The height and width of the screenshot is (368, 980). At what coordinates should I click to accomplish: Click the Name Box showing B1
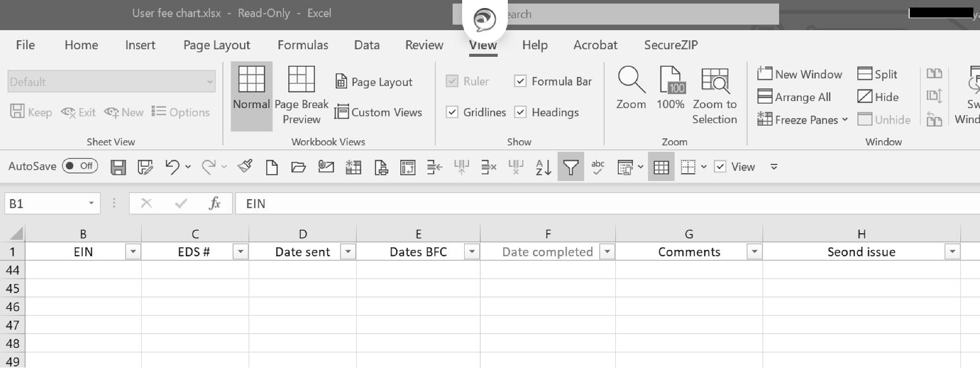45,204
